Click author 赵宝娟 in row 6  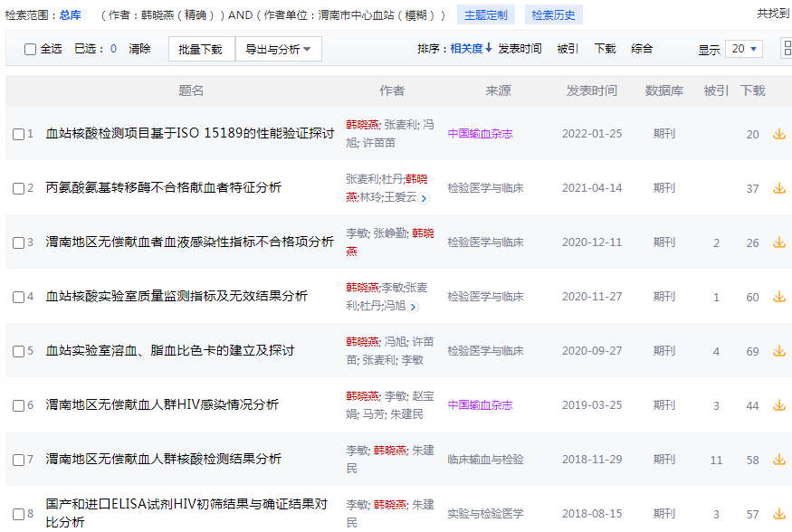click(x=390, y=405)
